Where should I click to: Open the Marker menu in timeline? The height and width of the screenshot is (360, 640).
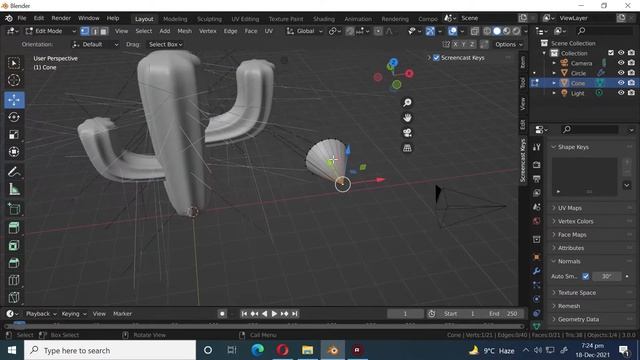122,313
